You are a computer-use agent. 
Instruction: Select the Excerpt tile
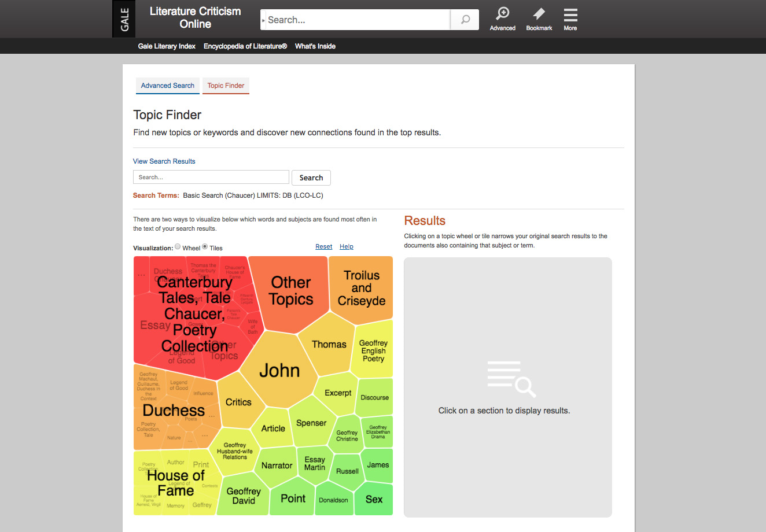[338, 393]
